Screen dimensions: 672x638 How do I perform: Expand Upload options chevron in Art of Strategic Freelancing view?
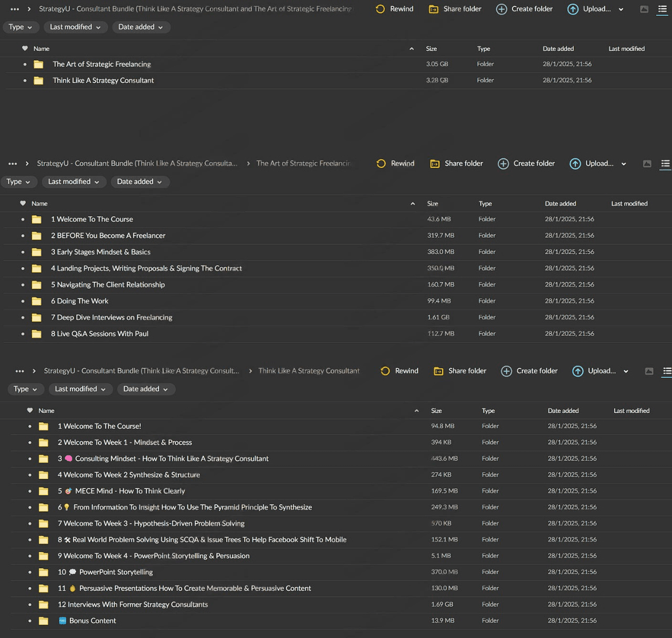(624, 164)
